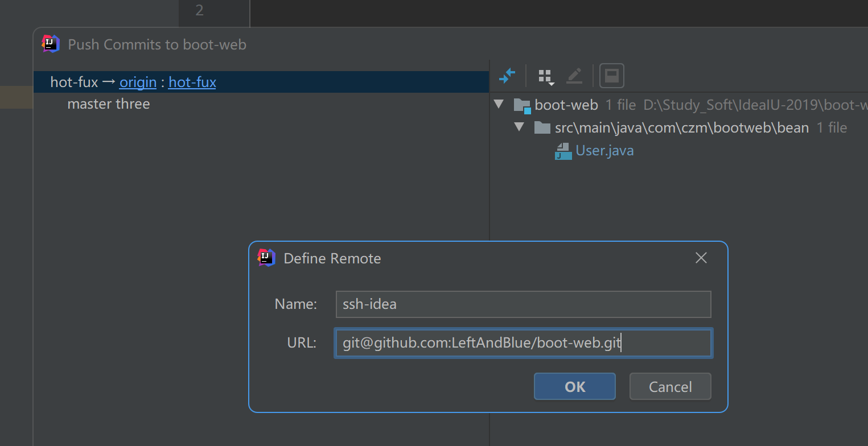868x446 pixels.
Task: Collapse the boot-web root node
Action: [499, 104]
